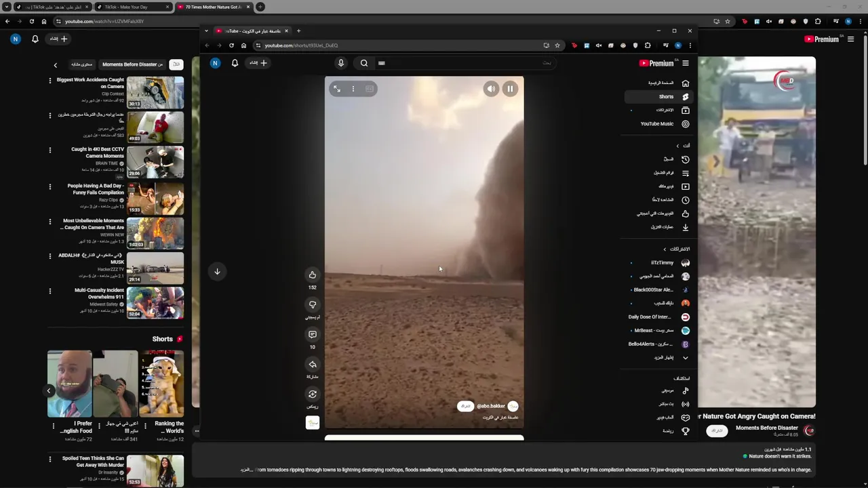The image size is (868, 488).
Task: Reload the Shorts window page
Action: [231, 45]
